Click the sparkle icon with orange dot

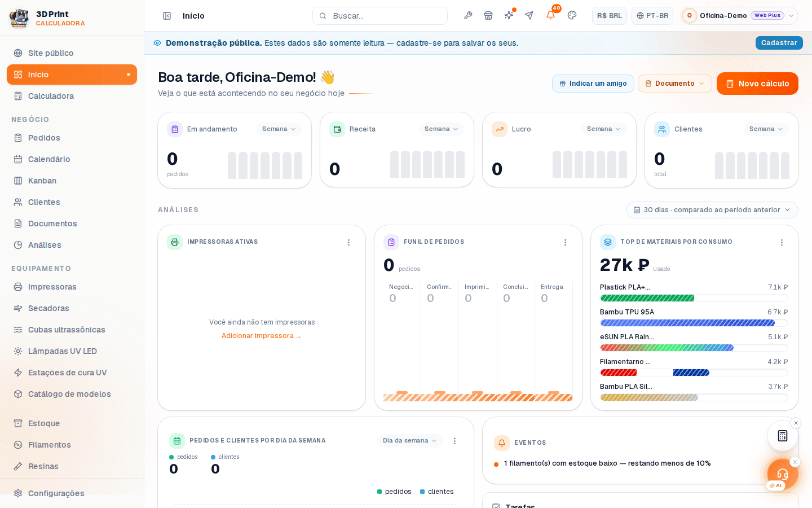point(509,16)
